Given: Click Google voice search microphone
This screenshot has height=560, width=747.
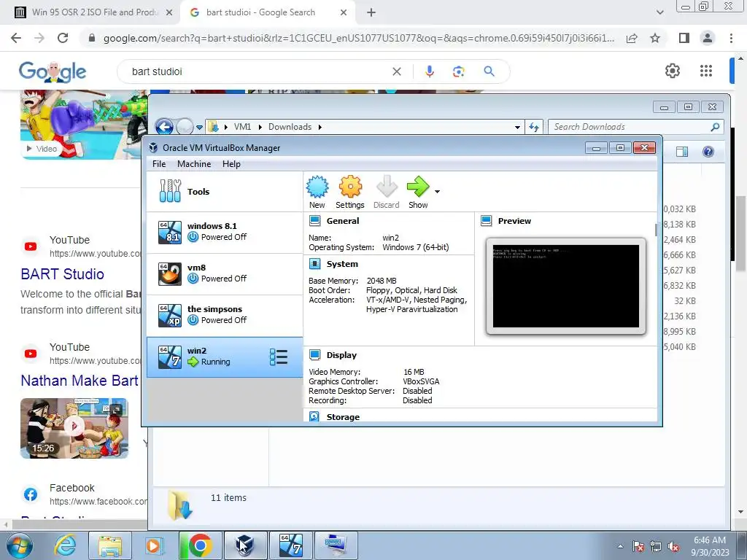Looking at the screenshot, I should click(429, 71).
